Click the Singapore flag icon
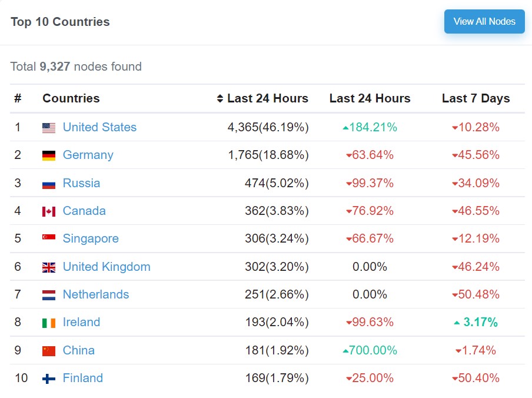The width and height of the screenshot is (532, 398). click(x=50, y=238)
